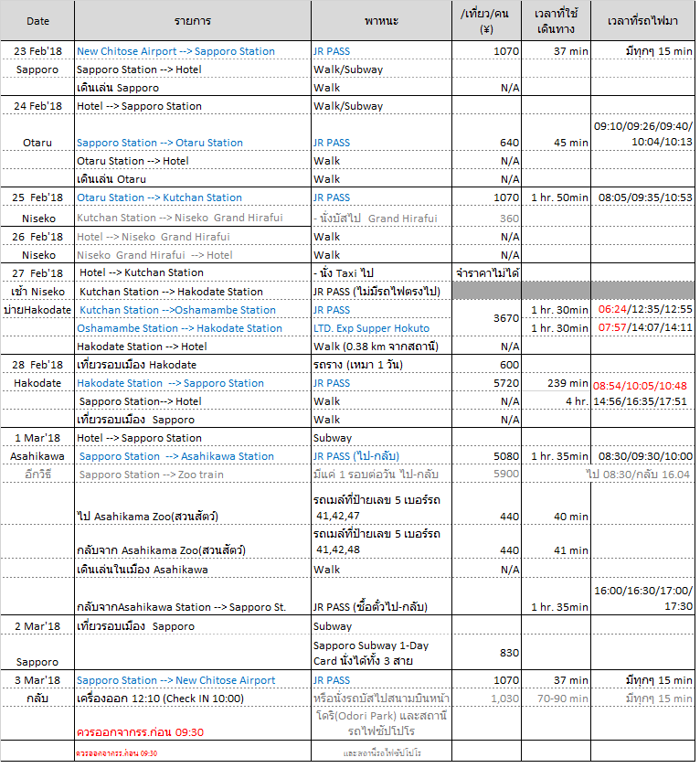The width and height of the screenshot is (700, 768).
Task: Click the ไป 08:30/กลับ 16.04 cell
Action: click(x=638, y=475)
